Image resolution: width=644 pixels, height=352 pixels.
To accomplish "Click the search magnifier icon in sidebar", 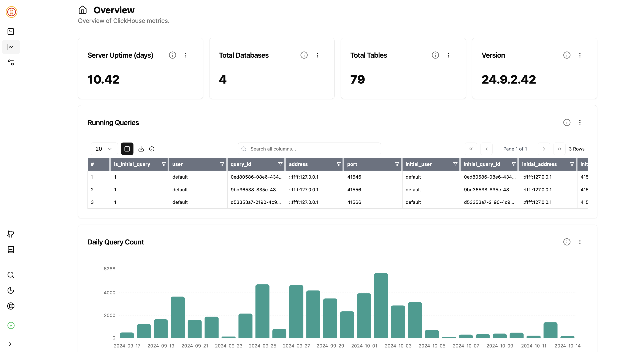I will point(11,275).
